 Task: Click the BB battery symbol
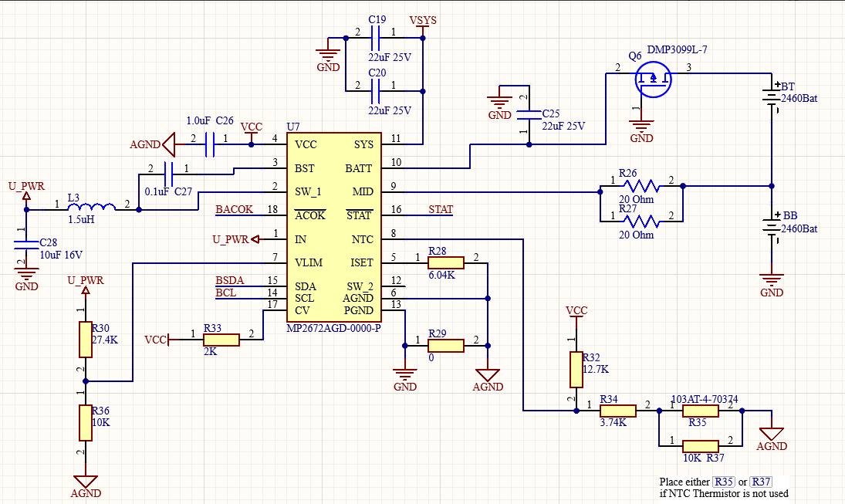pos(772,228)
